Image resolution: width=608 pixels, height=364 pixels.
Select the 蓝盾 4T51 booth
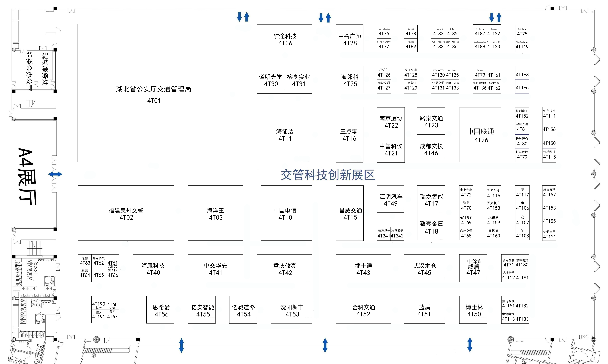424,310
